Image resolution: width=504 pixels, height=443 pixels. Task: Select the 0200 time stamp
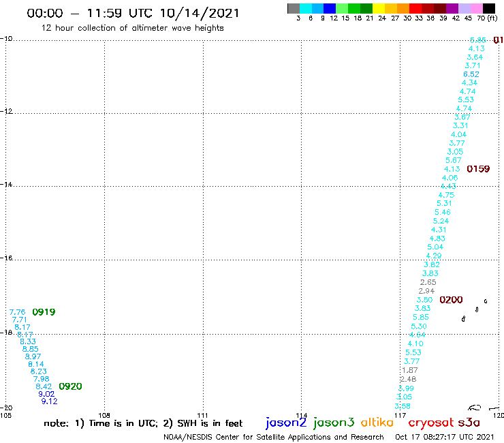pyautogui.click(x=451, y=299)
